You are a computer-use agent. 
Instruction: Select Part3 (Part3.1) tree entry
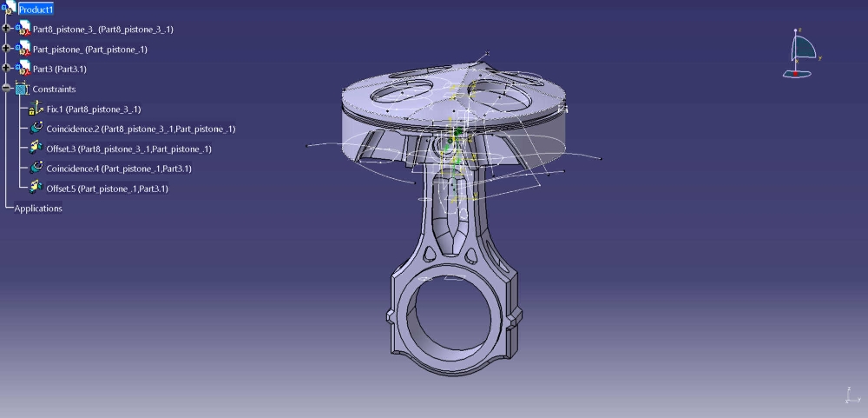click(x=60, y=70)
